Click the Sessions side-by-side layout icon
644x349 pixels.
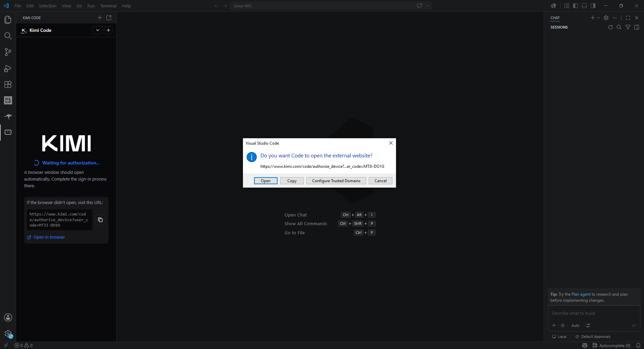pos(637,27)
